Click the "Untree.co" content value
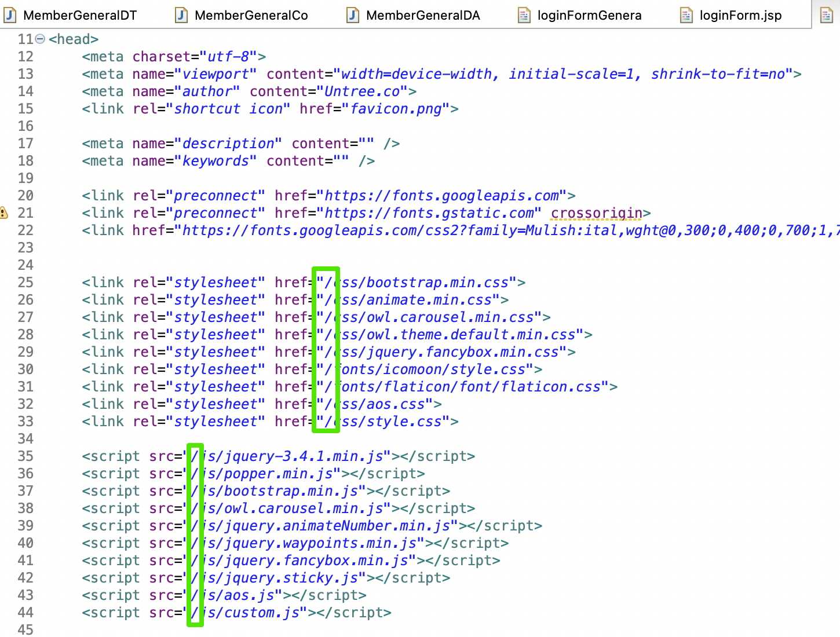 coord(362,91)
